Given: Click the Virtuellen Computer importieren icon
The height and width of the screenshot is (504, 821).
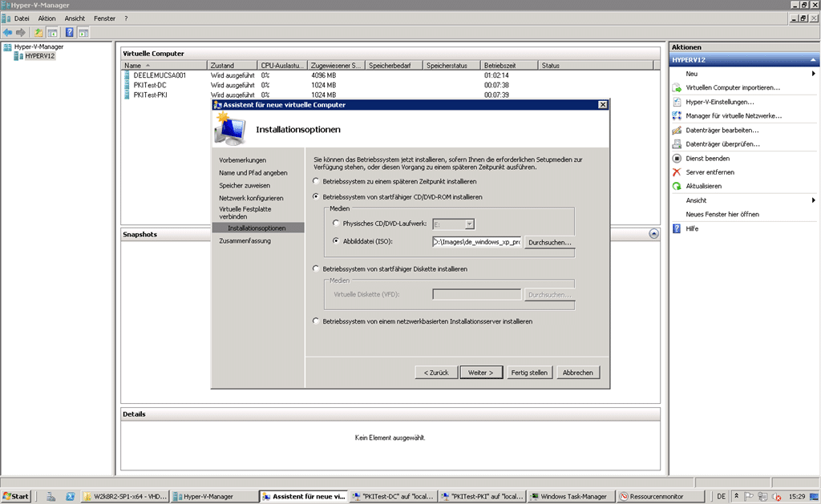Looking at the screenshot, I should click(677, 88).
